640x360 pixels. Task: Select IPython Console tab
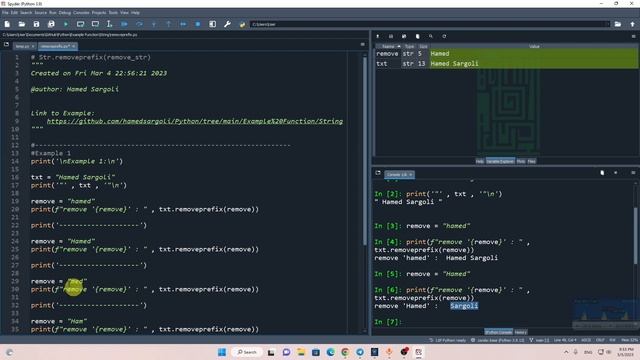(x=498, y=332)
